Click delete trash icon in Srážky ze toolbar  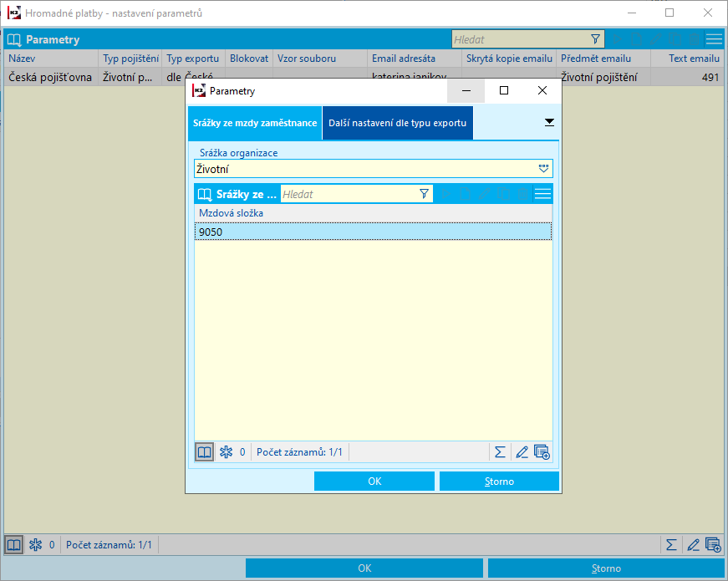point(522,194)
